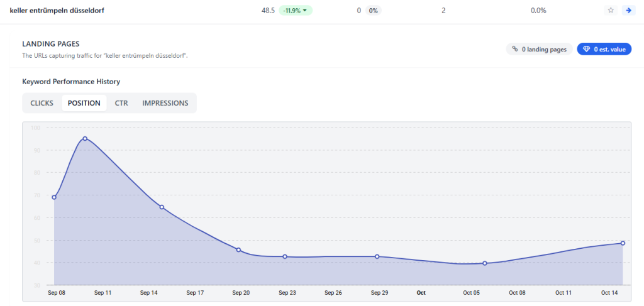Select the first data point at Sep 08
Viewport: 644px width, 306px height.
pos(54,197)
